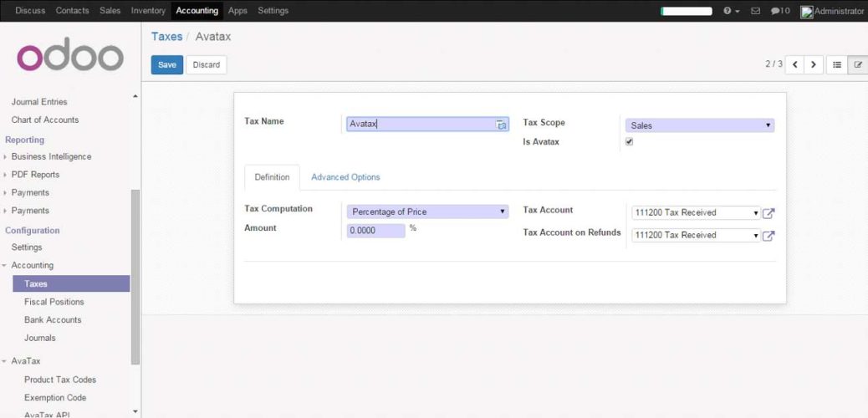Open Product Tax Codes in sidebar
868x418 pixels.
tap(60, 380)
